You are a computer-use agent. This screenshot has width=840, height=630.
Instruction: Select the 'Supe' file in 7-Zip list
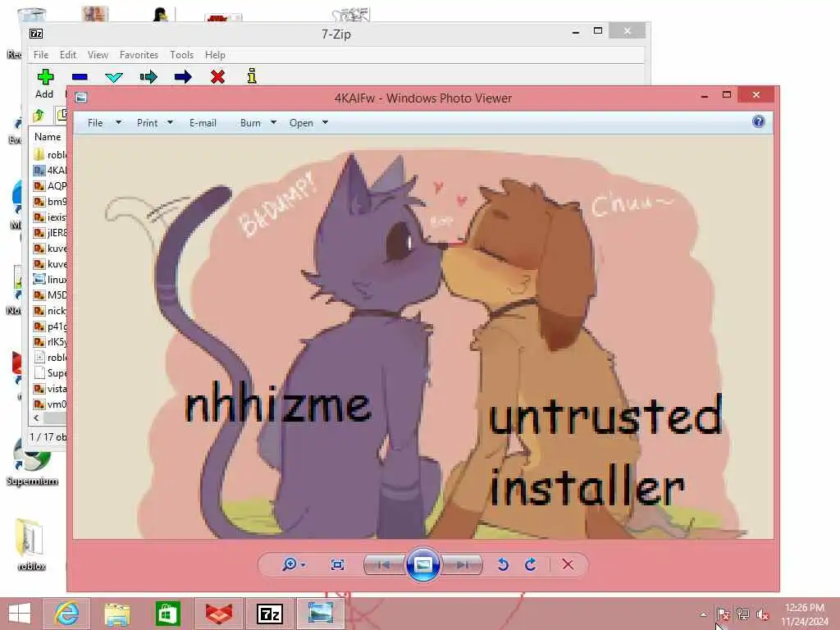49,373
